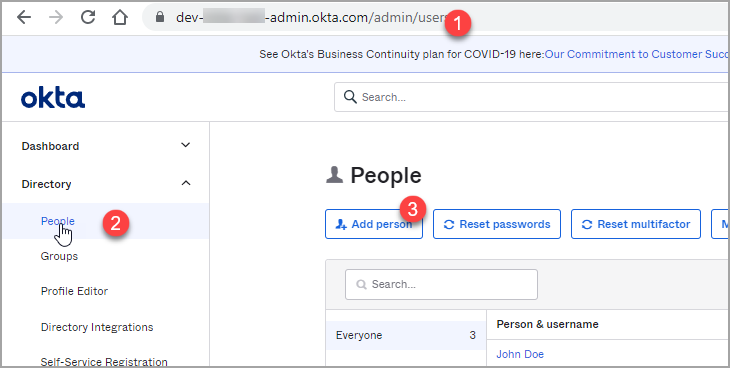Click the Person & username column header

(548, 324)
